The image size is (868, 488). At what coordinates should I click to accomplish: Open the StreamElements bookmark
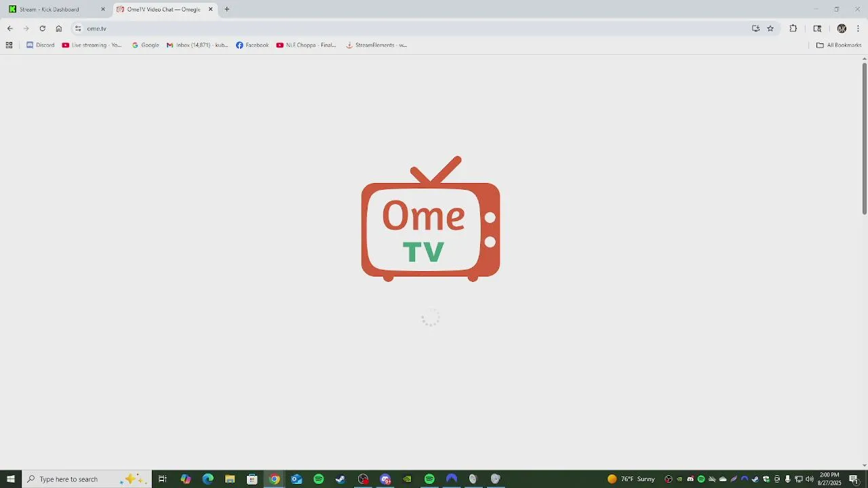(x=376, y=45)
